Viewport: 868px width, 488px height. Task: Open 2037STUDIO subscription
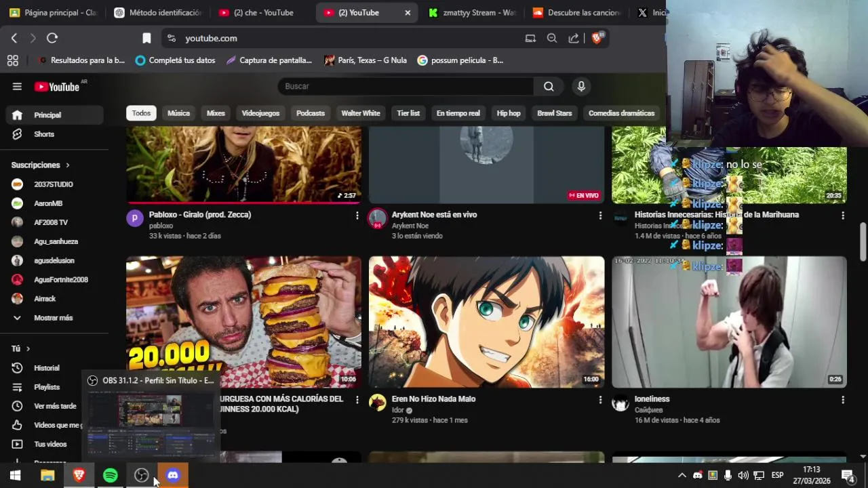click(54, 184)
